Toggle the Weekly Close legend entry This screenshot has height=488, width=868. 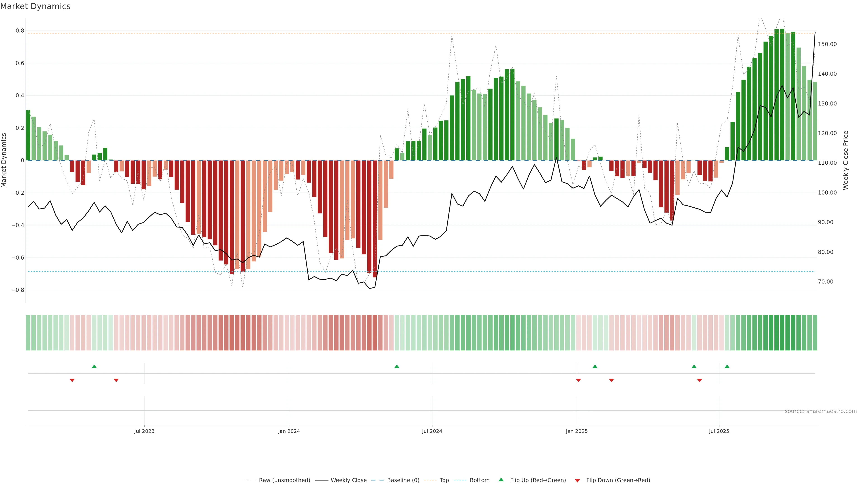point(348,480)
